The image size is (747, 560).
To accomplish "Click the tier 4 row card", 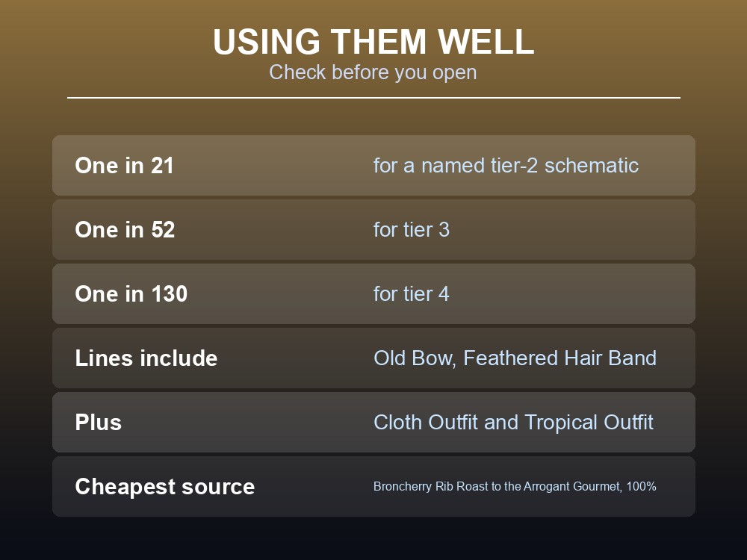I will pos(374,293).
